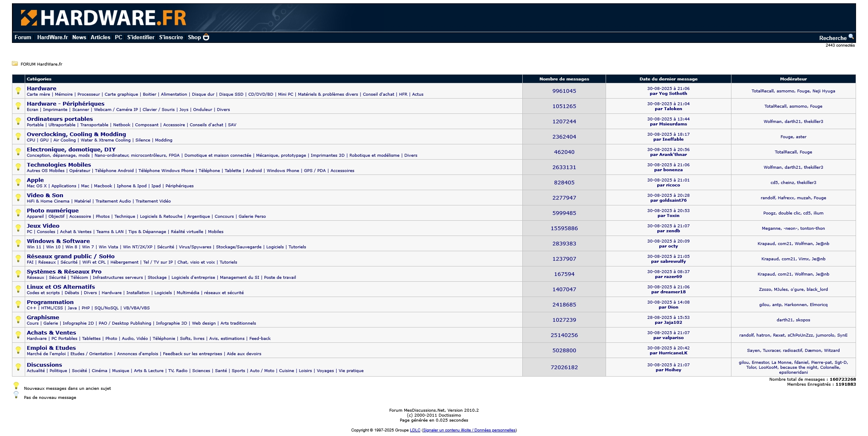
Task: Click lightbulb icon in Windows & Software row
Action: coord(18,243)
